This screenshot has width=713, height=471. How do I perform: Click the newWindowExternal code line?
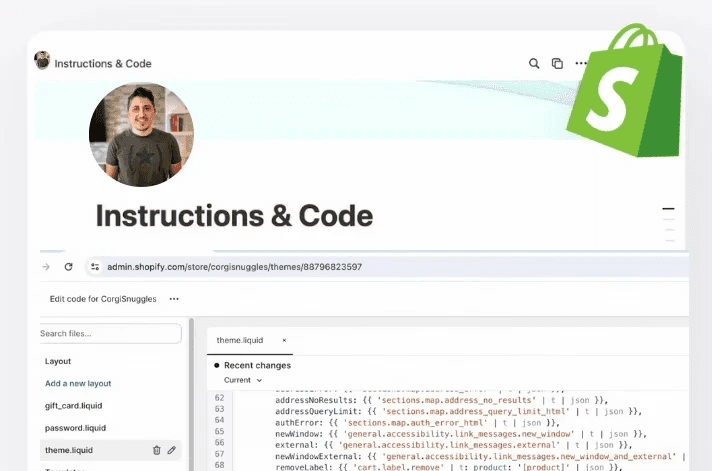(480, 456)
